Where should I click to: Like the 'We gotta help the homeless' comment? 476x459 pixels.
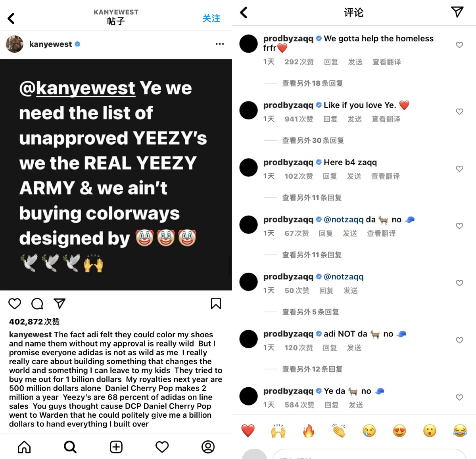click(459, 45)
